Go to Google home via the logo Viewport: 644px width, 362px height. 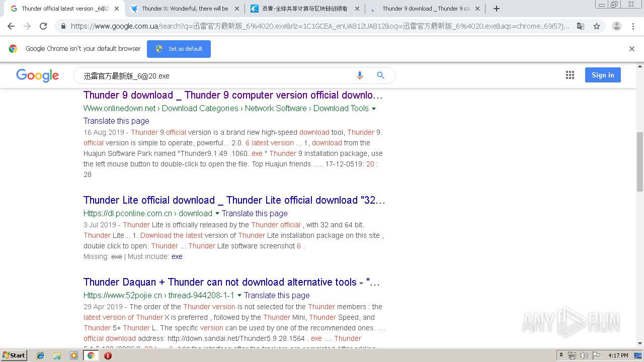(x=37, y=75)
